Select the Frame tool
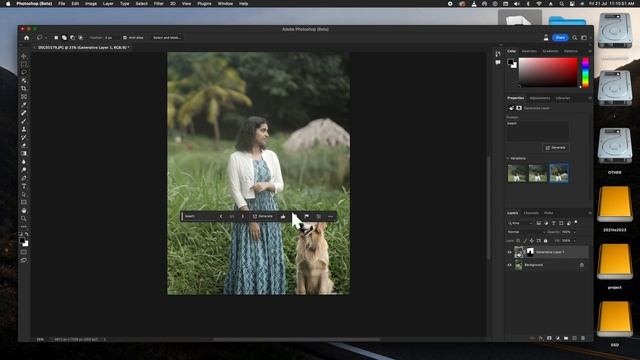 point(24,97)
